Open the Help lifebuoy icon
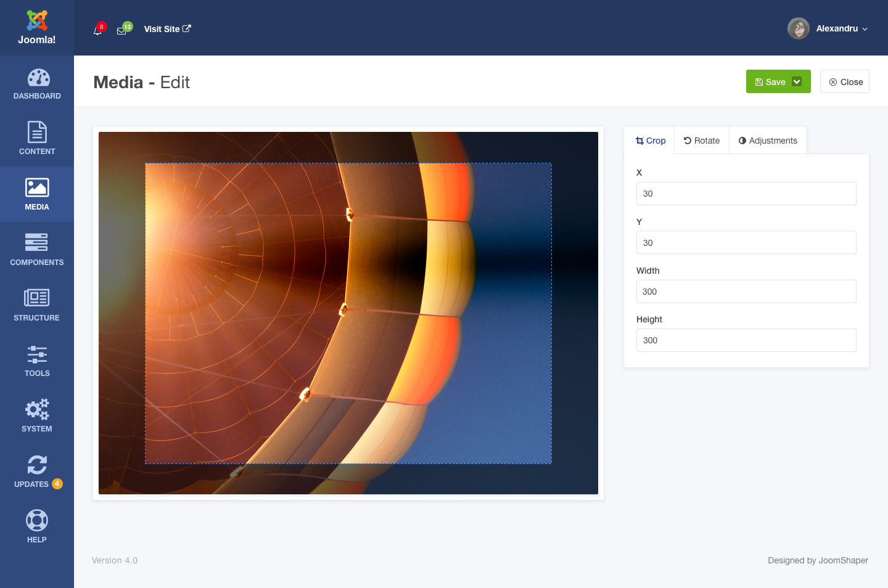Image resolution: width=888 pixels, height=588 pixels. point(37,526)
